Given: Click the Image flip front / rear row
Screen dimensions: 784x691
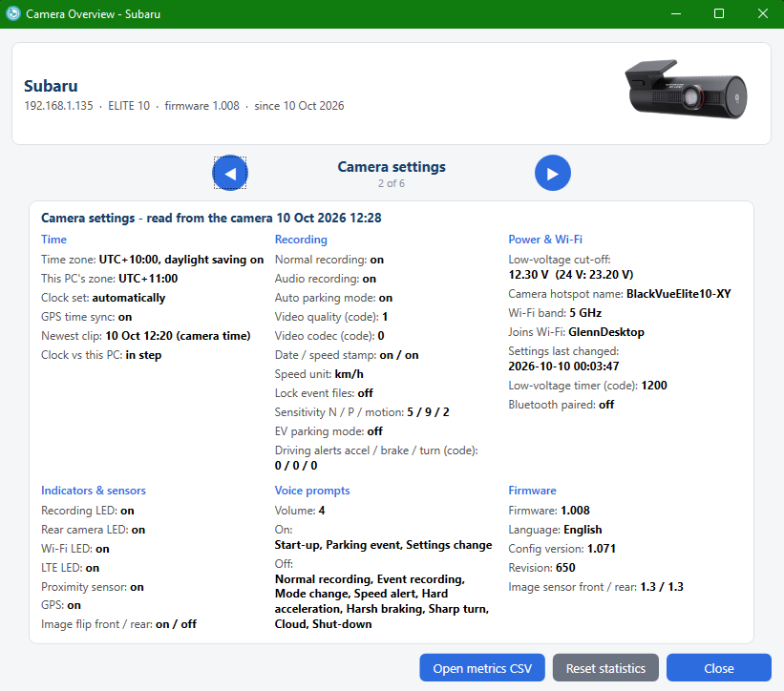Looking at the screenshot, I should pyautogui.click(x=119, y=624).
